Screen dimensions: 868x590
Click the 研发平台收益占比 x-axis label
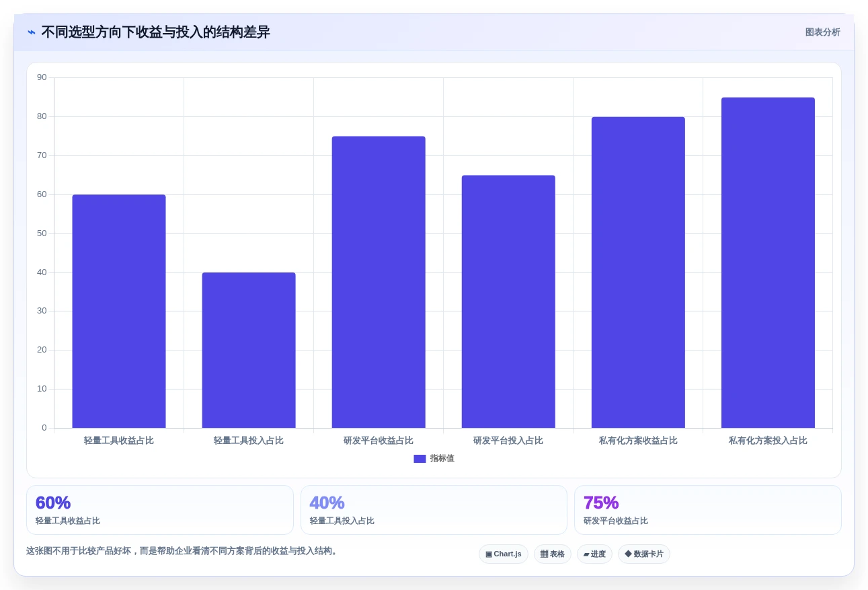[379, 441]
